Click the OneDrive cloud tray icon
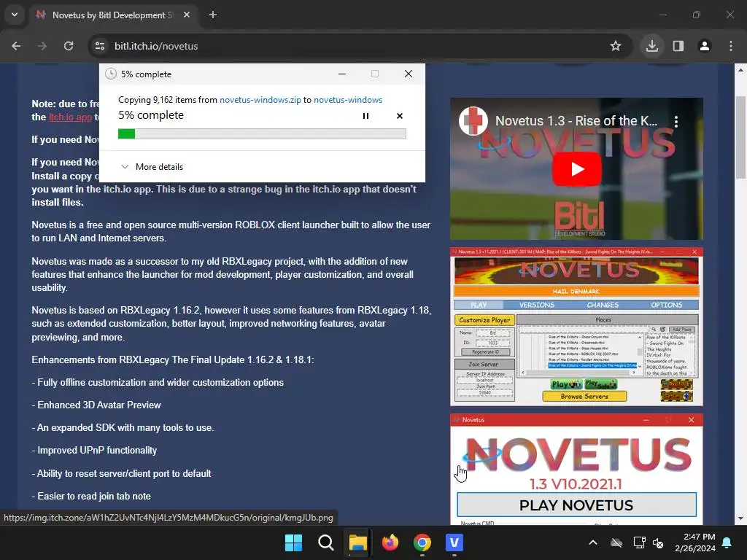 point(616,542)
